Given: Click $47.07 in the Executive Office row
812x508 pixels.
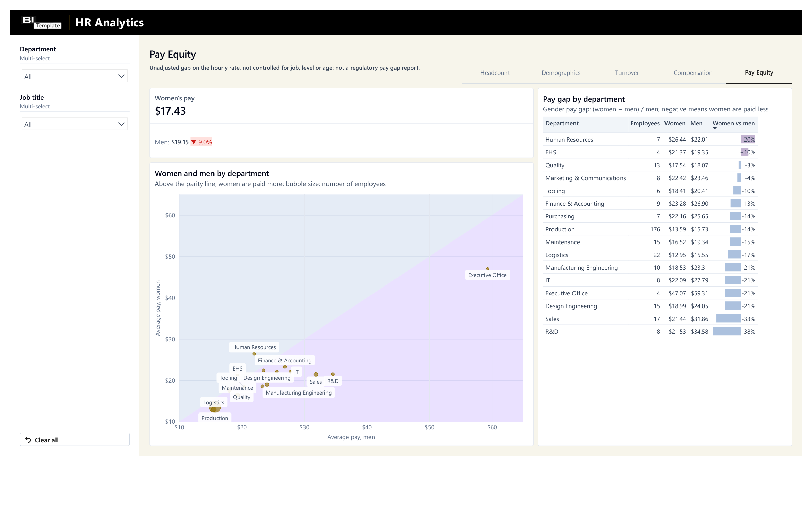Looking at the screenshot, I should pyautogui.click(x=677, y=293).
